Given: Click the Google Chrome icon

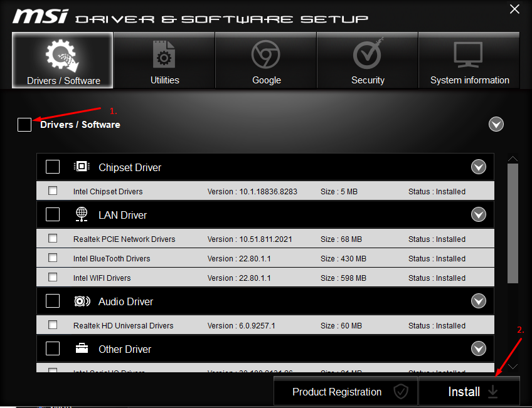Looking at the screenshot, I should click(266, 55).
